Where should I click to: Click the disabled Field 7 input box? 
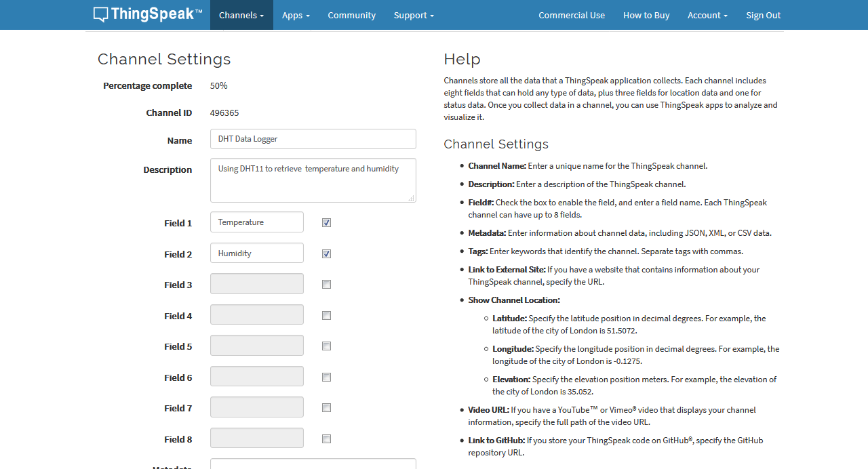[x=257, y=407]
